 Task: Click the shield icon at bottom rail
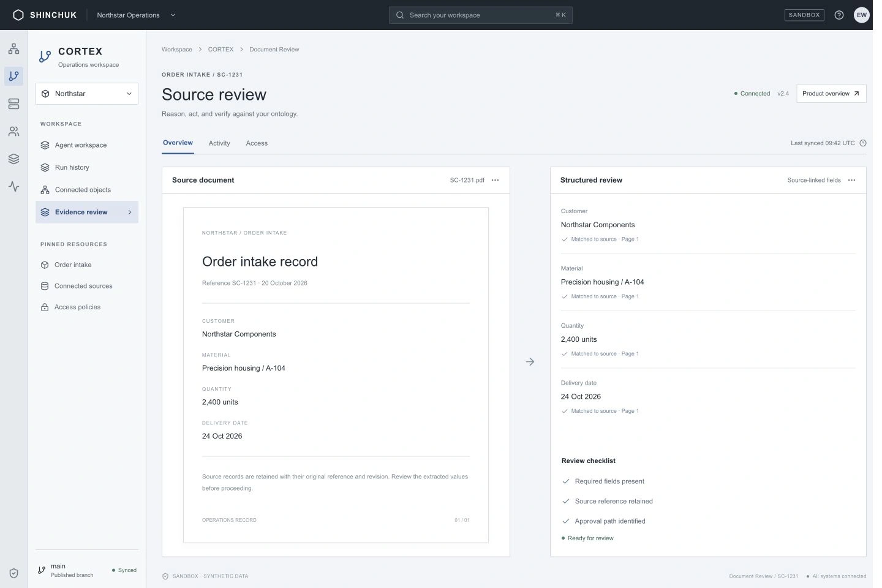[x=13, y=573]
